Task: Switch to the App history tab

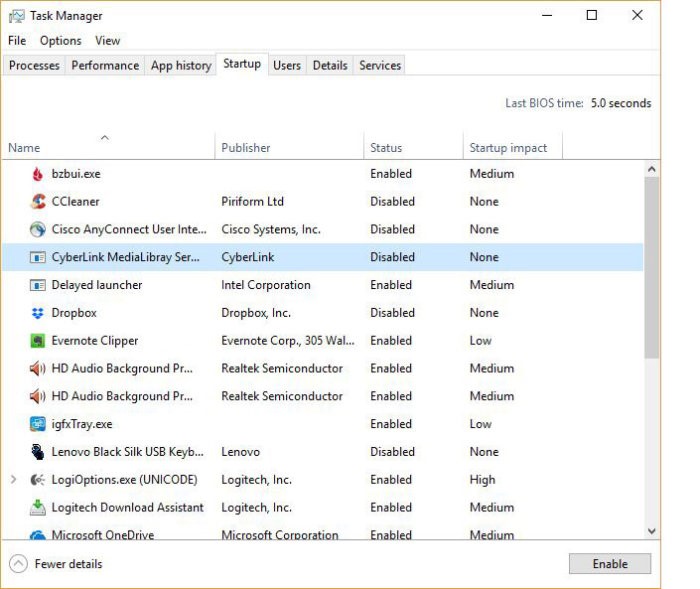Action: 181,66
